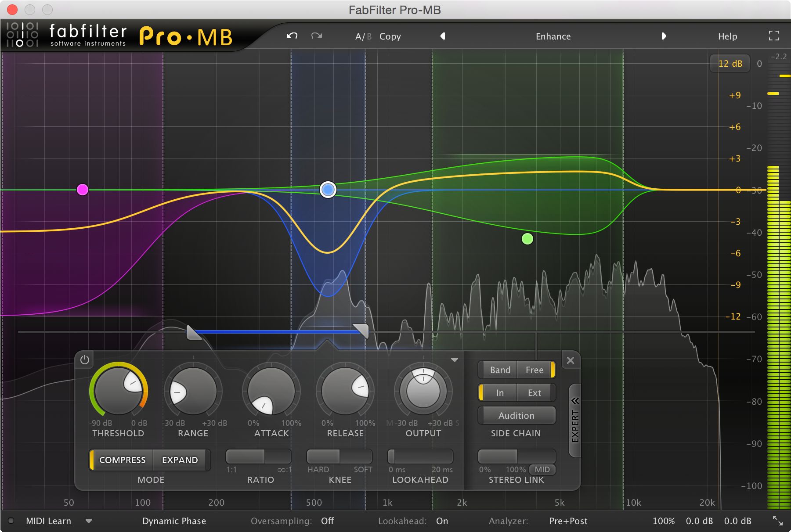
Task: Click the undo arrow icon
Action: tap(291, 36)
